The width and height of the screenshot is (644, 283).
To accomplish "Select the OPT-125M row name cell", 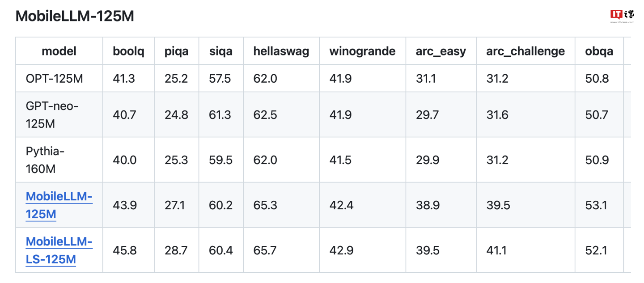I will [54, 79].
